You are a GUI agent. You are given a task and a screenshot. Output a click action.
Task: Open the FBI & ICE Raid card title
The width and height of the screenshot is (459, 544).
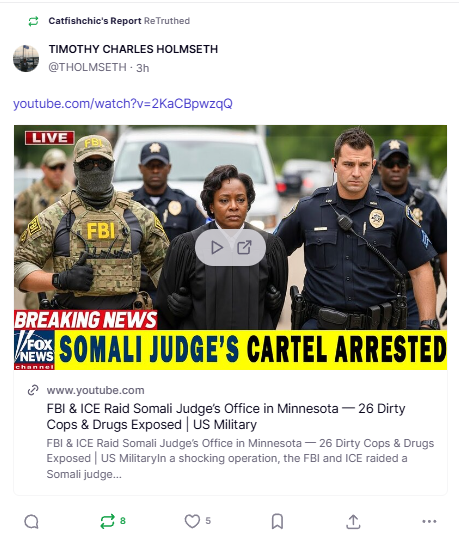click(x=226, y=416)
